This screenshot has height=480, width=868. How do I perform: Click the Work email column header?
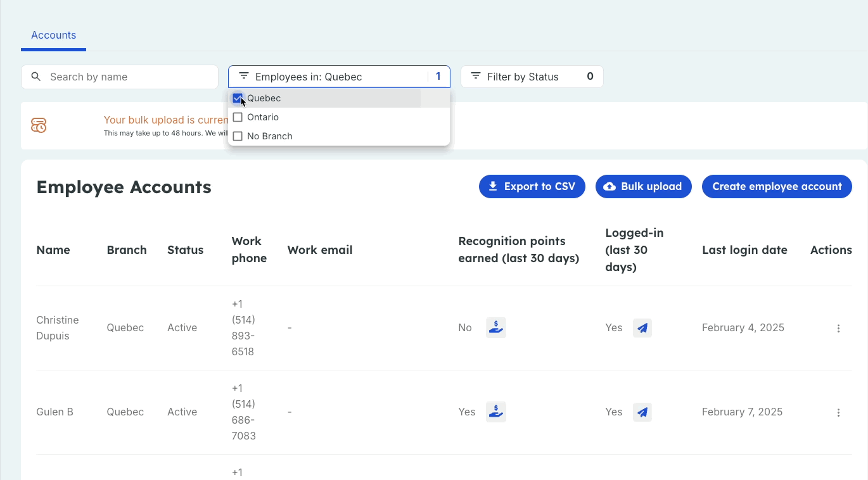pos(320,250)
